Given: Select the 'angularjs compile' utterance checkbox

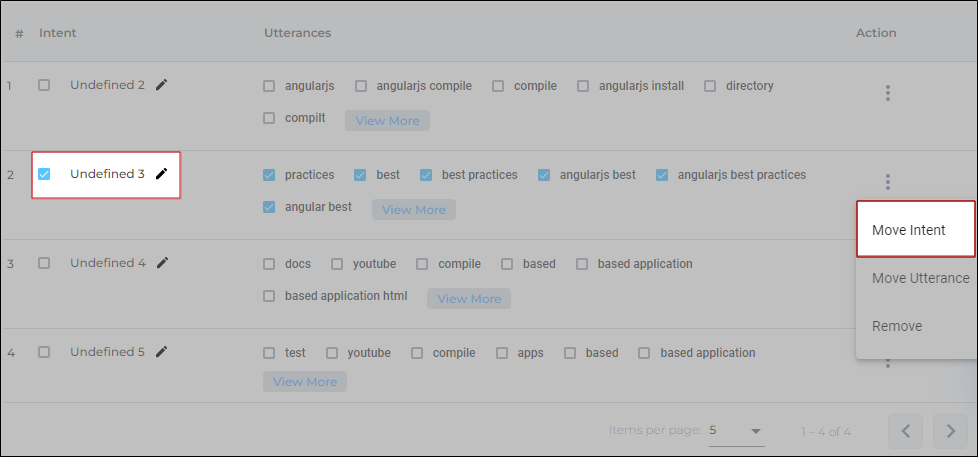Looking at the screenshot, I should [361, 86].
